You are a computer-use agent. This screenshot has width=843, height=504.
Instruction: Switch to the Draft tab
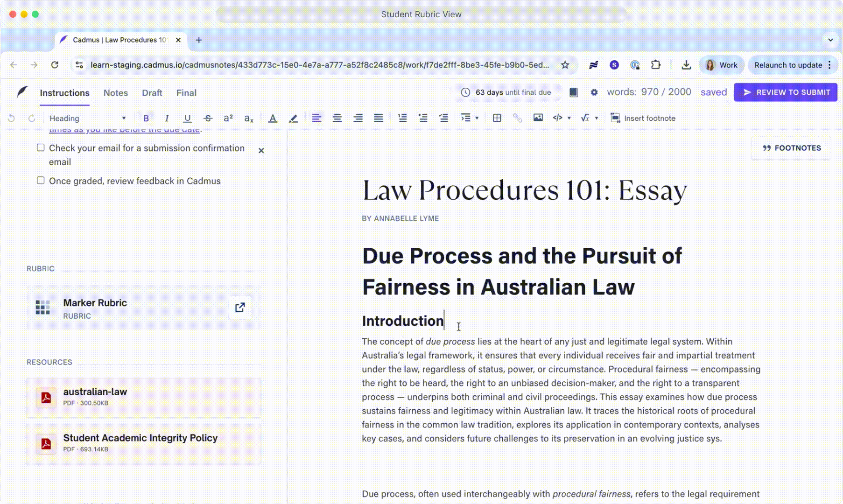click(152, 93)
